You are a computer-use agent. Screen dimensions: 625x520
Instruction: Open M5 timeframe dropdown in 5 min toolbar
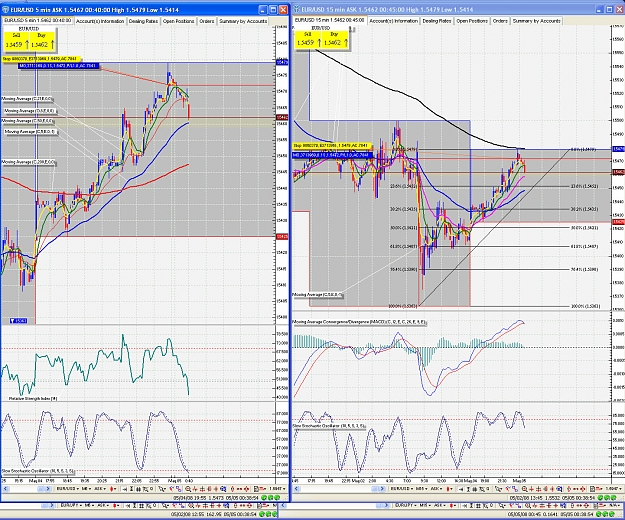pyautogui.click(x=87, y=489)
